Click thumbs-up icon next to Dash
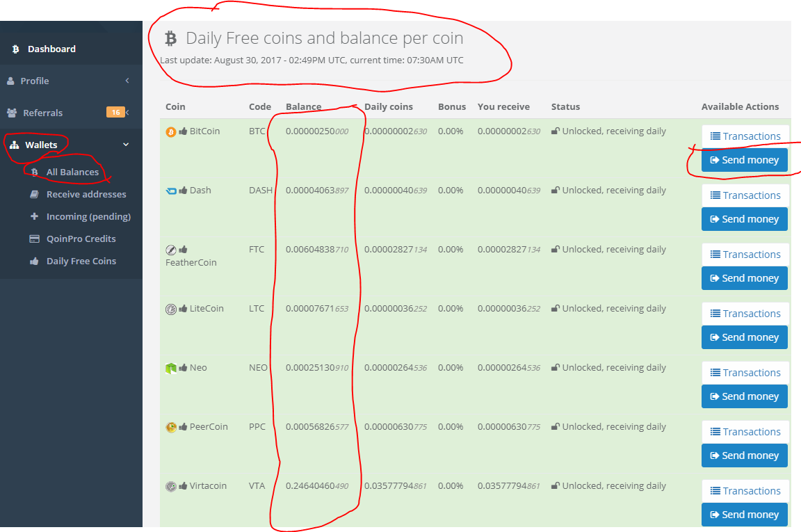Image resolution: width=801 pixels, height=532 pixels. click(183, 190)
